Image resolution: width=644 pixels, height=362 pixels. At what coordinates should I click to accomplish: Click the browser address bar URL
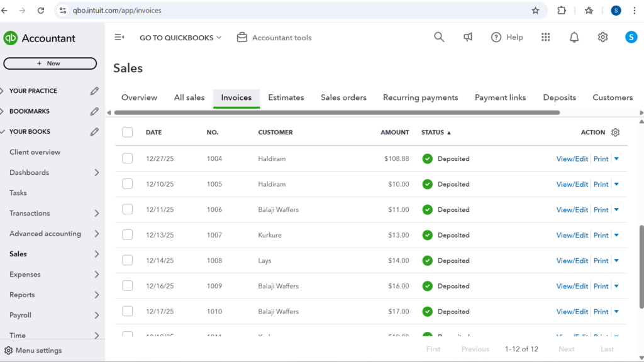(x=117, y=10)
